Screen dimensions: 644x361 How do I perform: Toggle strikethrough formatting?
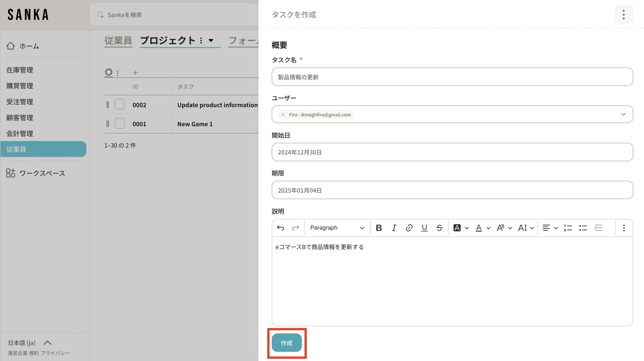439,228
